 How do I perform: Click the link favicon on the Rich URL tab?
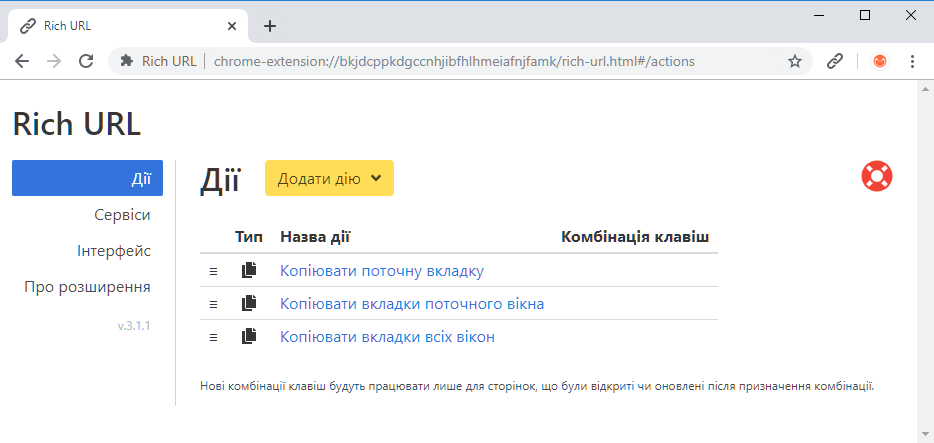click(26, 26)
